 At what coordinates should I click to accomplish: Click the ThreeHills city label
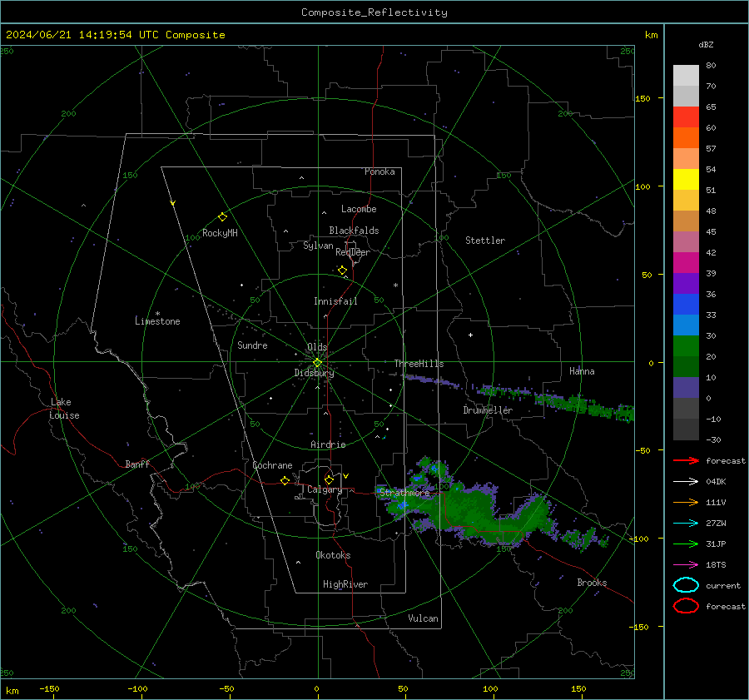[419, 364]
